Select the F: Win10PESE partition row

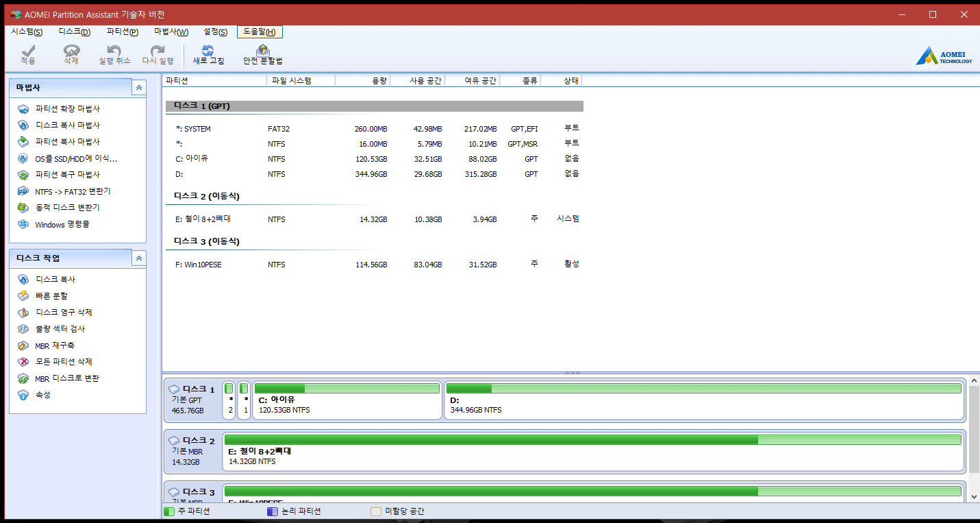tap(374, 265)
